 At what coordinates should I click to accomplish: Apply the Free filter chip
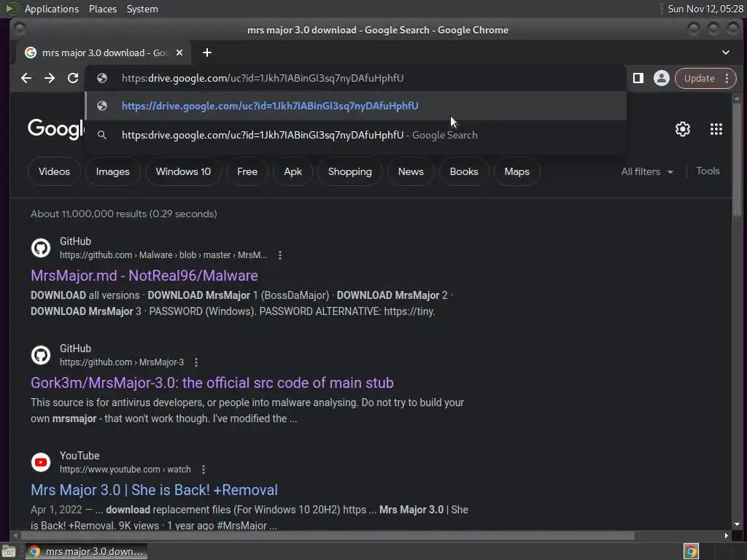coord(247,171)
